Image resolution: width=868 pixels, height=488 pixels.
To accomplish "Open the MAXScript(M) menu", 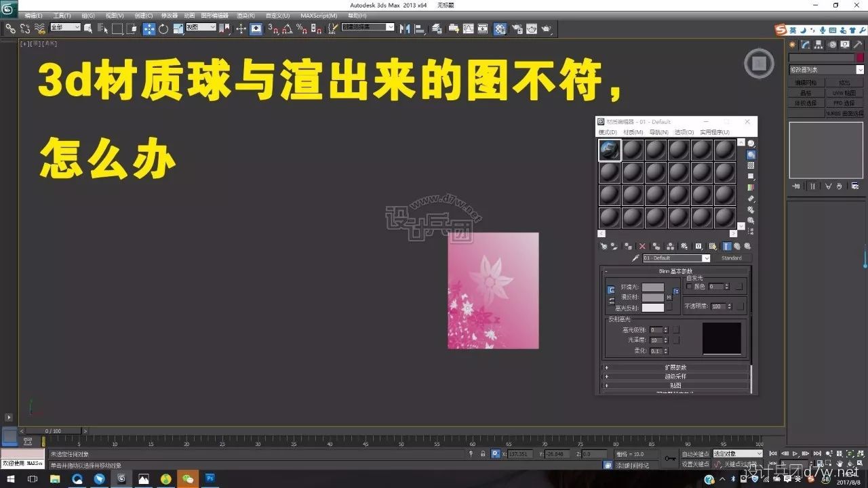I will 319,15.
